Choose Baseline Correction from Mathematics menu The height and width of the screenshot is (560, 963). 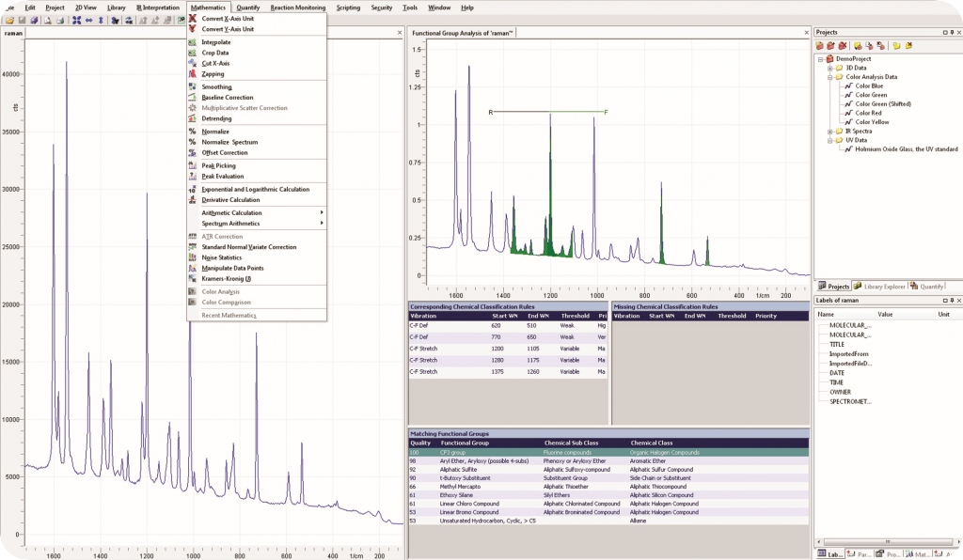[x=228, y=98]
